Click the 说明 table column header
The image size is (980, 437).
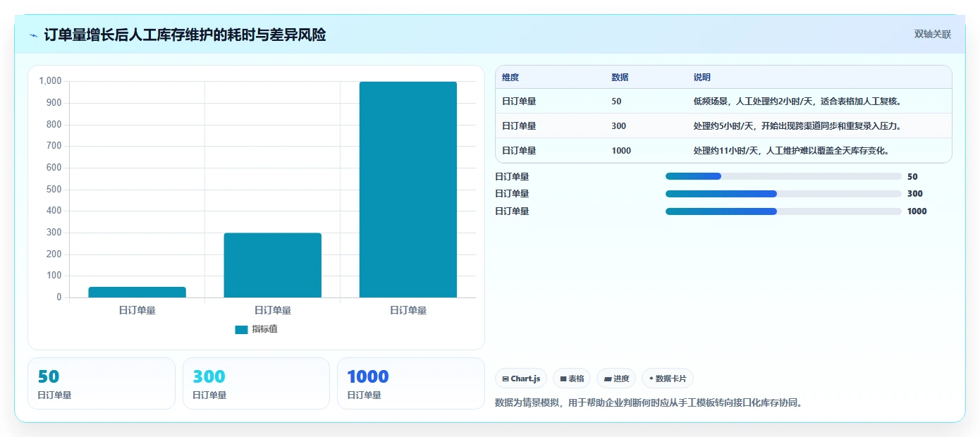point(702,78)
